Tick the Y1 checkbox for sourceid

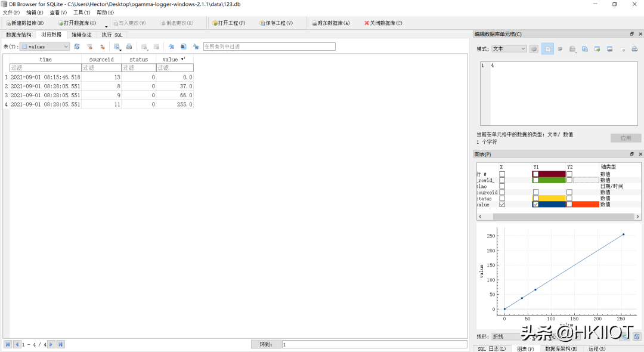(535, 192)
